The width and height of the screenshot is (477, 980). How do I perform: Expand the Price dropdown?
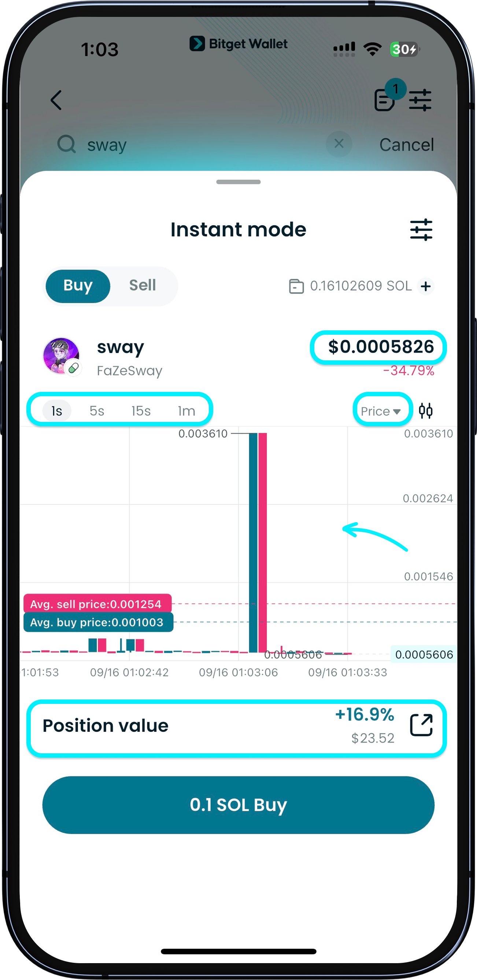[x=380, y=411]
